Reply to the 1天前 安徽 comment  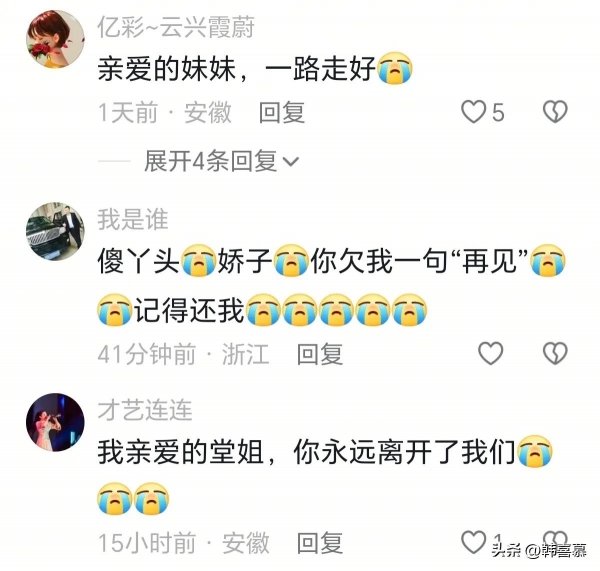tap(282, 113)
